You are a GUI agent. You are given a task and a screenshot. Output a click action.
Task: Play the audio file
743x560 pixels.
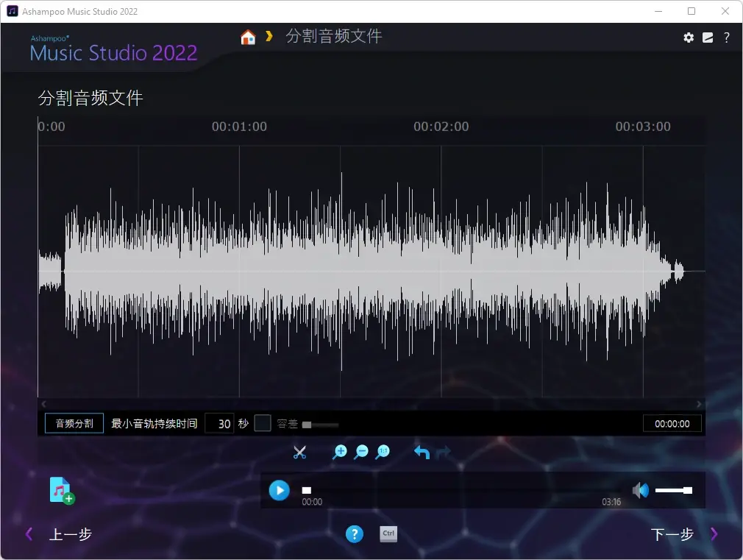pyautogui.click(x=279, y=490)
